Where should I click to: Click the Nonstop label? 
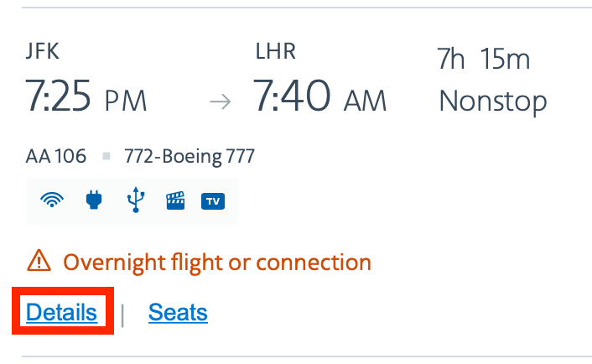click(x=493, y=101)
